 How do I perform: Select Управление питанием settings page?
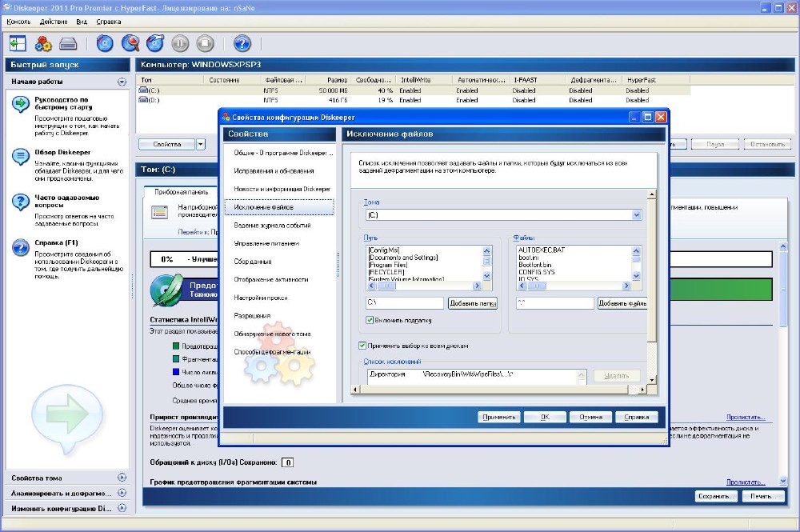tap(266, 243)
